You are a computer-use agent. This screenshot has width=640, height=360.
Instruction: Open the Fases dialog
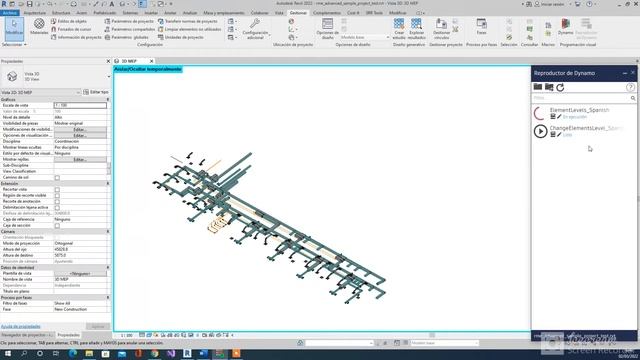click(482, 27)
